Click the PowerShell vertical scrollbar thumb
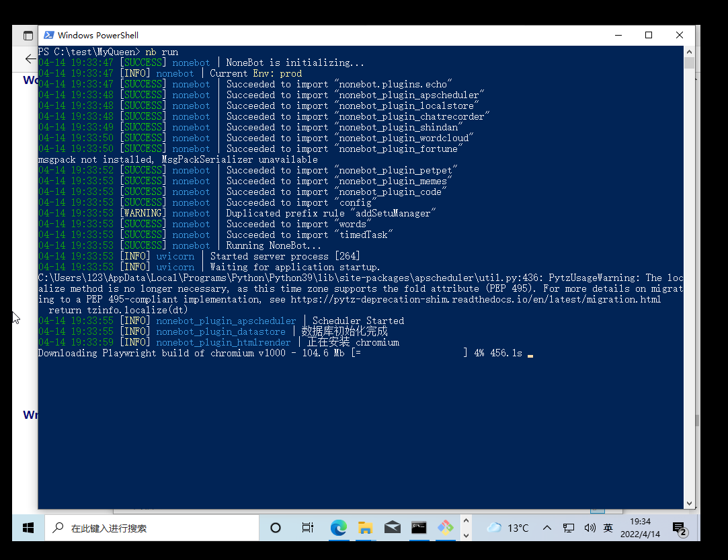The image size is (728, 560). click(689, 63)
